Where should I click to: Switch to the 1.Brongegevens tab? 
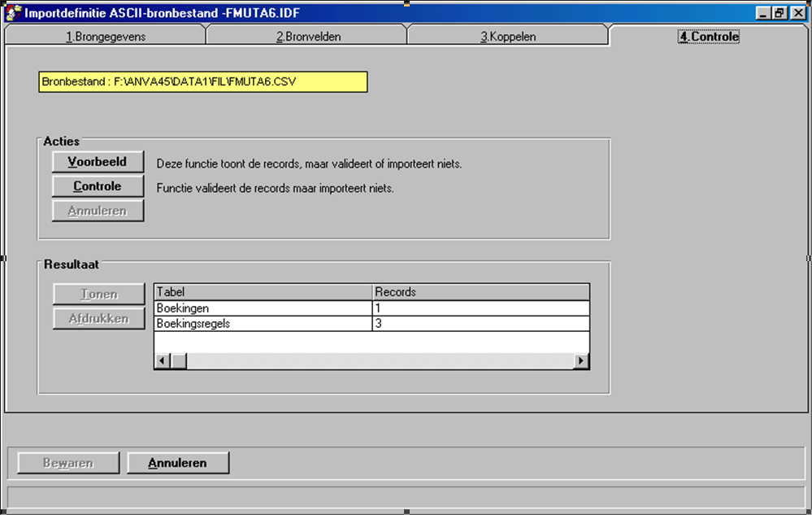(106, 35)
